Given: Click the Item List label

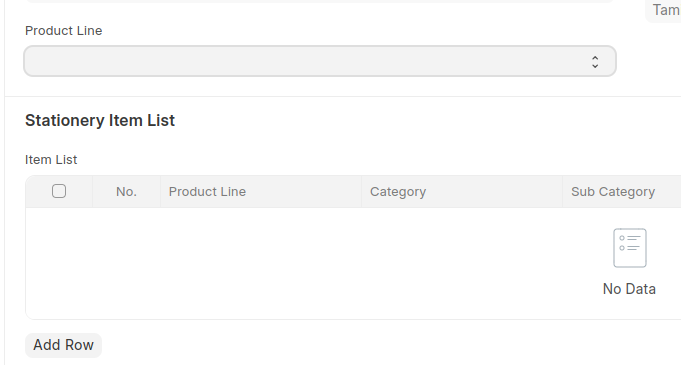Looking at the screenshot, I should coord(51,160).
